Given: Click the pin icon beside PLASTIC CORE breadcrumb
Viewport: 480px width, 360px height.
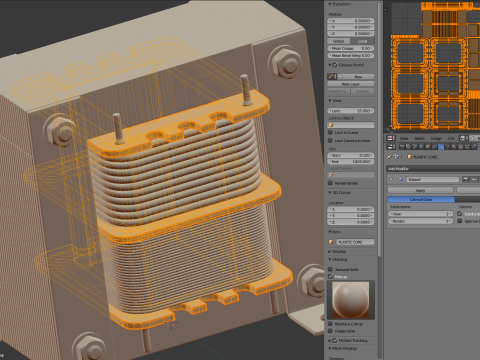Looking at the screenshot, I should pyautogui.click(x=389, y=157).
